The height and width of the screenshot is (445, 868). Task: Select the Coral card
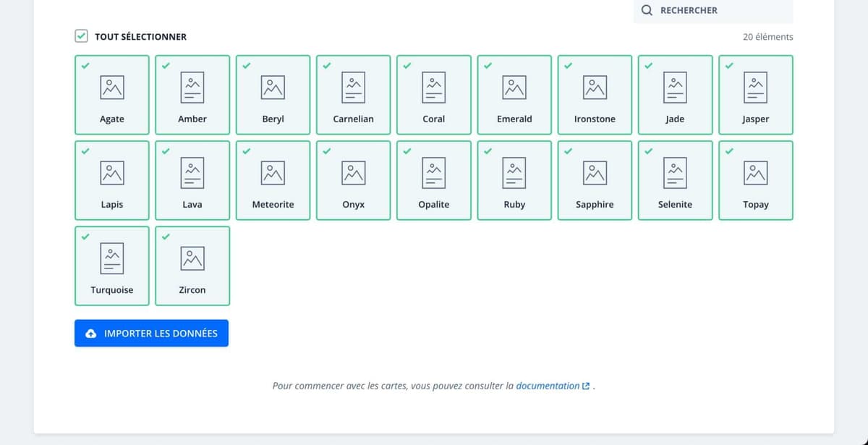coord(433,95)
